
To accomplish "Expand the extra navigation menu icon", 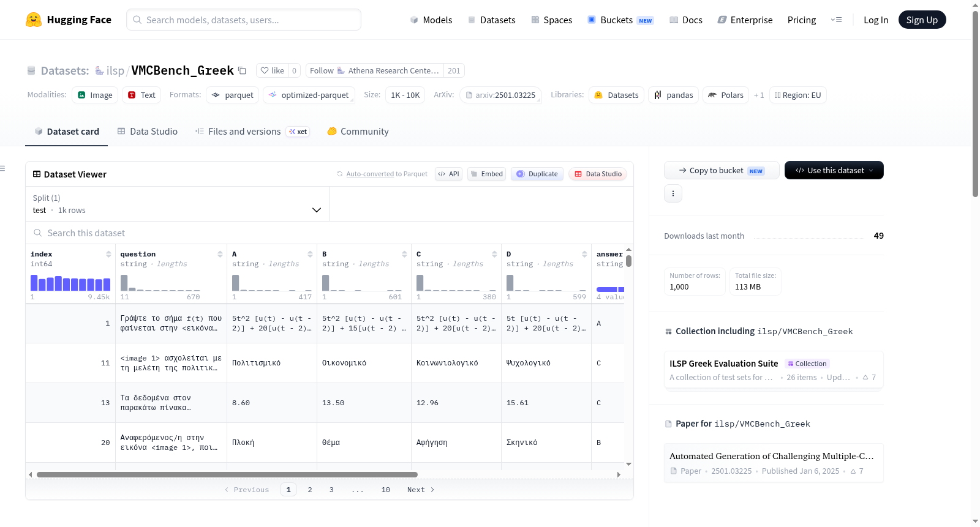I will tap(836, 20).
